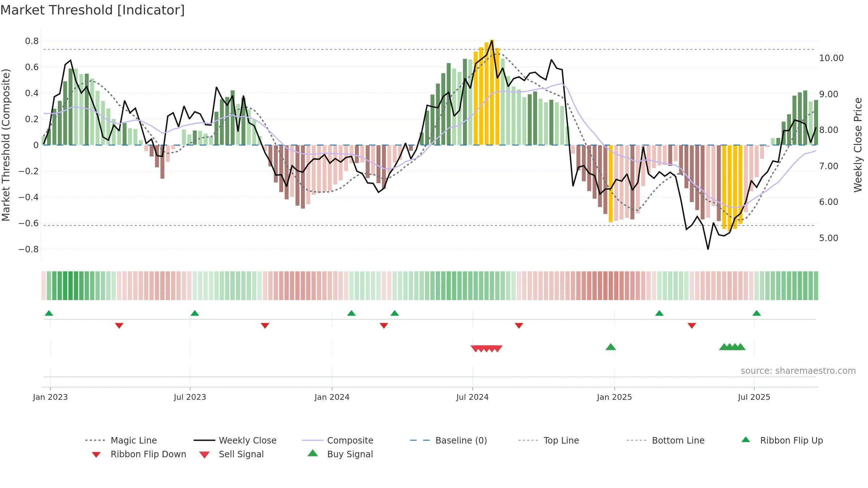This screenshot has height=488, width=868.
Task: Click the Ribbon Flip Up marker in early 2025
Action: click(x=659, y=313)
